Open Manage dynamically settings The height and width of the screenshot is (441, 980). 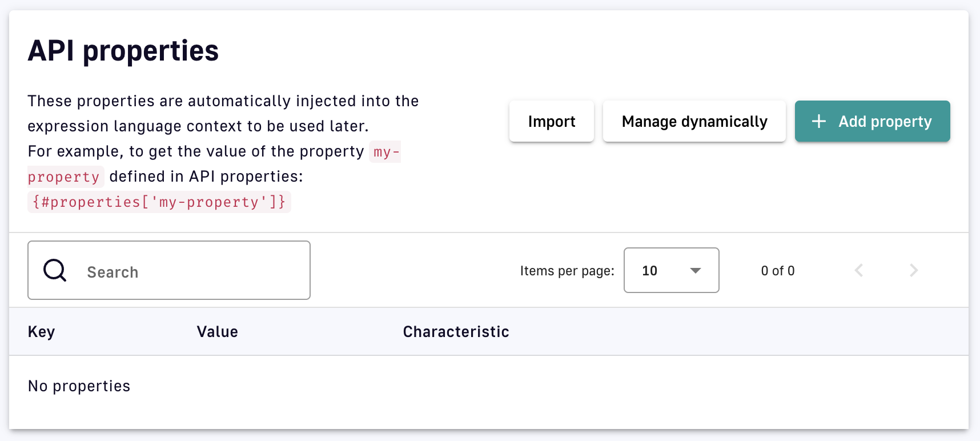[694, 121]
